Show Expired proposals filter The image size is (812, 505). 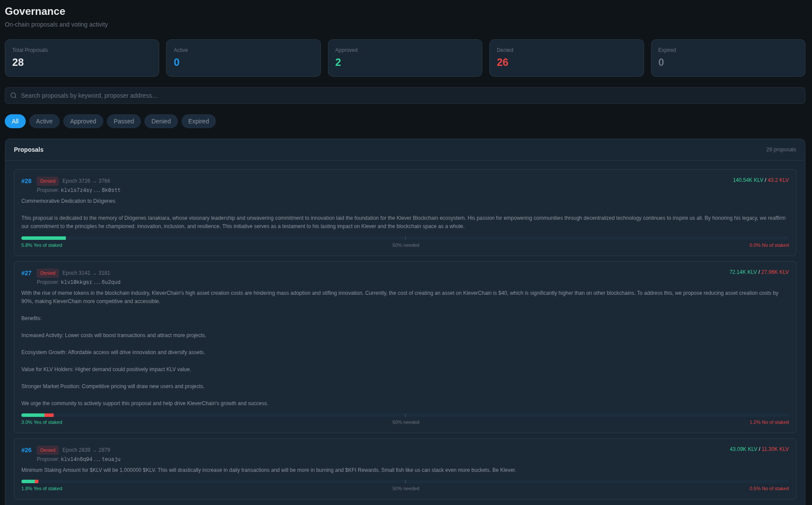pyautogui.click(x=198, y=121)
